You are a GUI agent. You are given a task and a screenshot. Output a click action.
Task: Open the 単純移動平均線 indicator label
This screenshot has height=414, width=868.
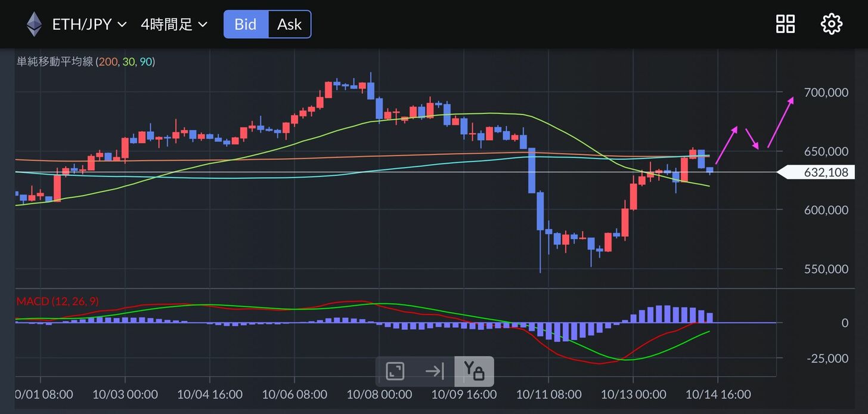pos(55,61)
